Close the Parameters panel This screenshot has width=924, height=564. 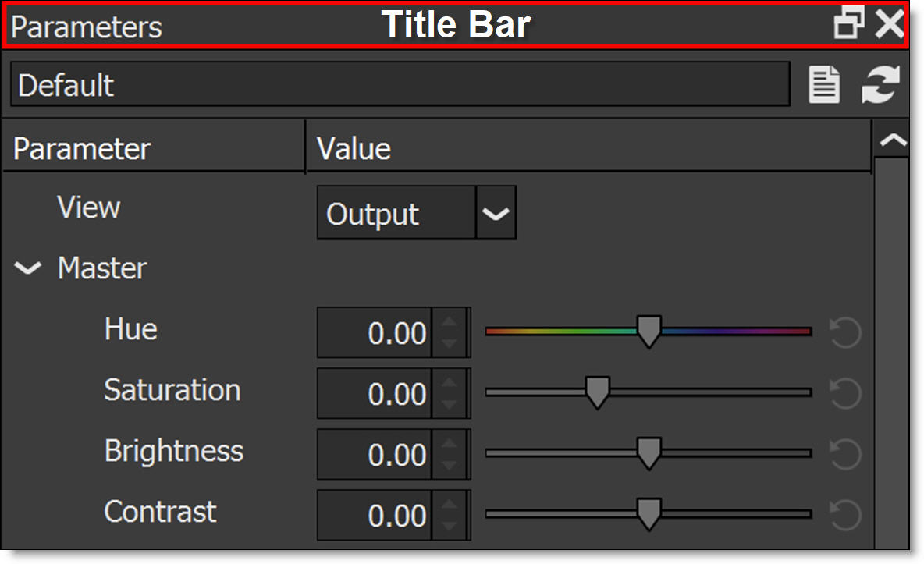pyautogui.click(x=889, y=25)
